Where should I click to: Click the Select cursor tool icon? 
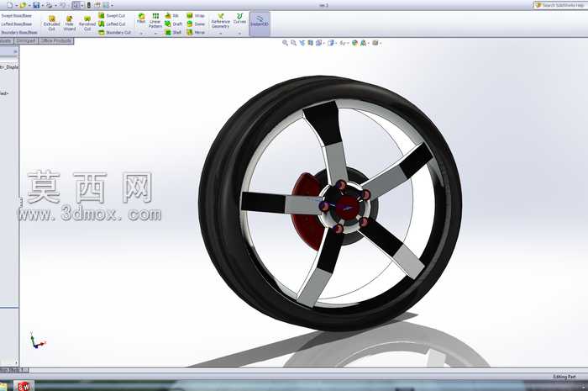(76, 5)
